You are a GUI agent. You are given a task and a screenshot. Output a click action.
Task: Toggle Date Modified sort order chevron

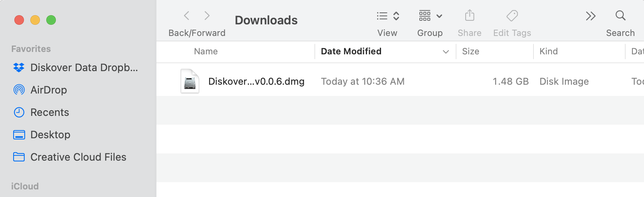446,52
